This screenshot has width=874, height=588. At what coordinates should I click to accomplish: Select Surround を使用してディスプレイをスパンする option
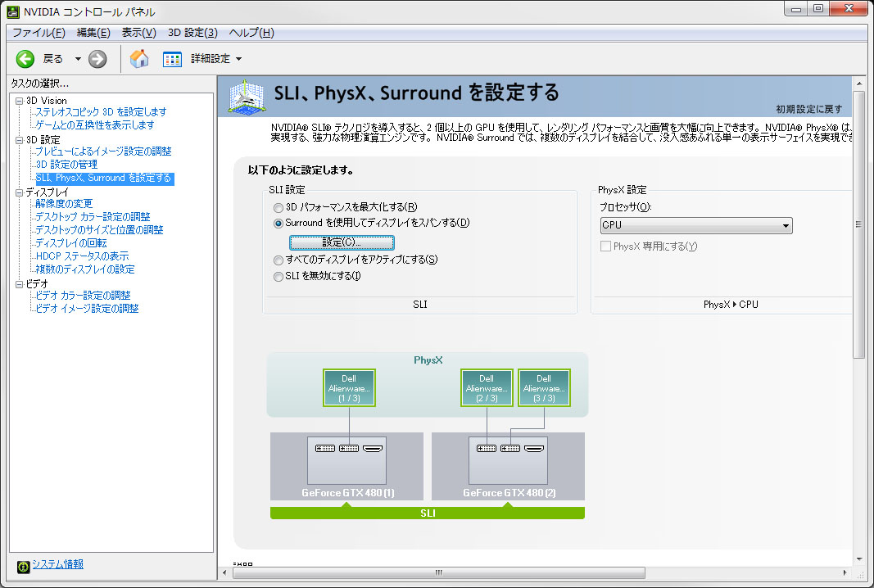click(279, 224)
